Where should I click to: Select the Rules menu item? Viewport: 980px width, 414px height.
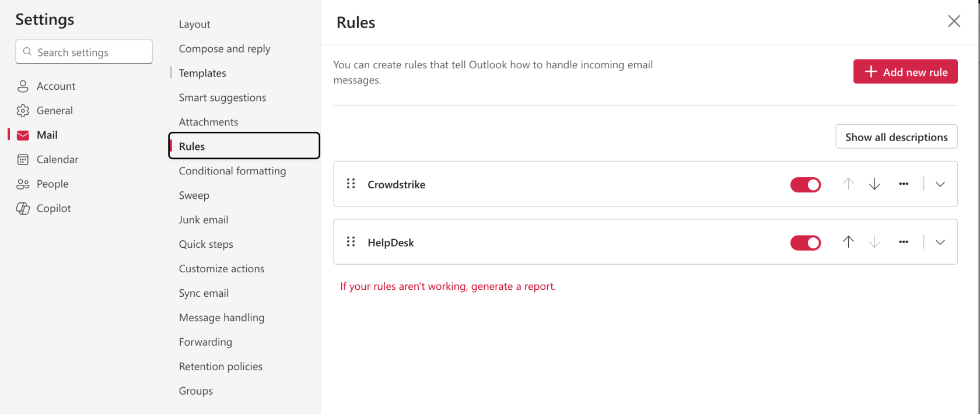point(244,146)
